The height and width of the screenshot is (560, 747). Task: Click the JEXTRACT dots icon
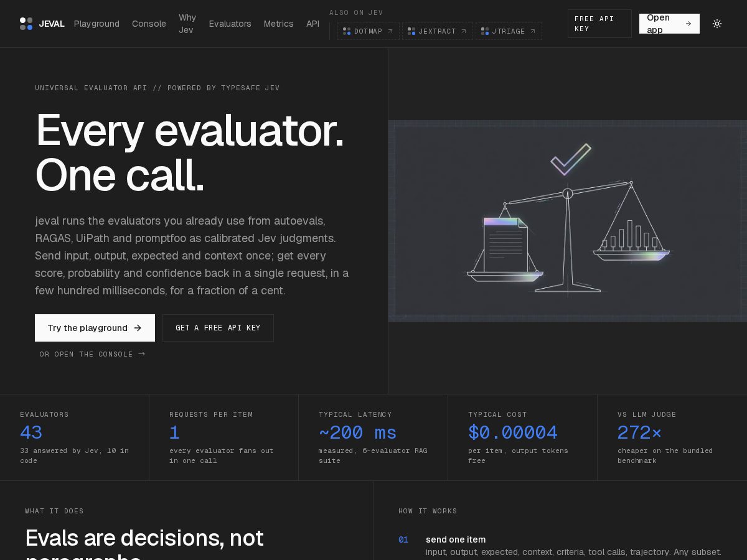coord(411,31)
